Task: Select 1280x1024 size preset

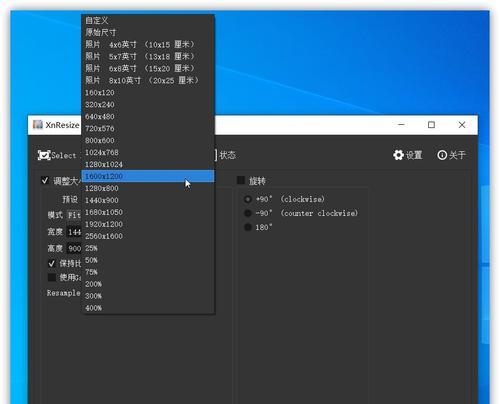Action: 148,165
